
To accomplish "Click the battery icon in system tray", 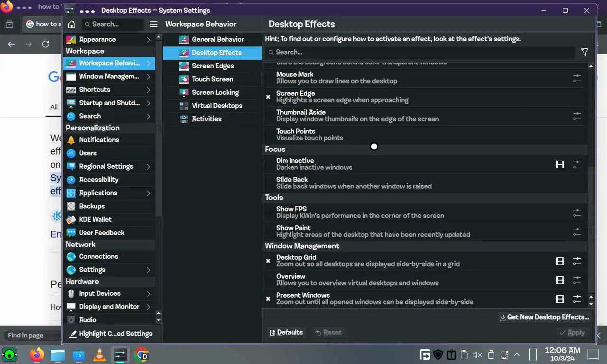I will 491,355.
